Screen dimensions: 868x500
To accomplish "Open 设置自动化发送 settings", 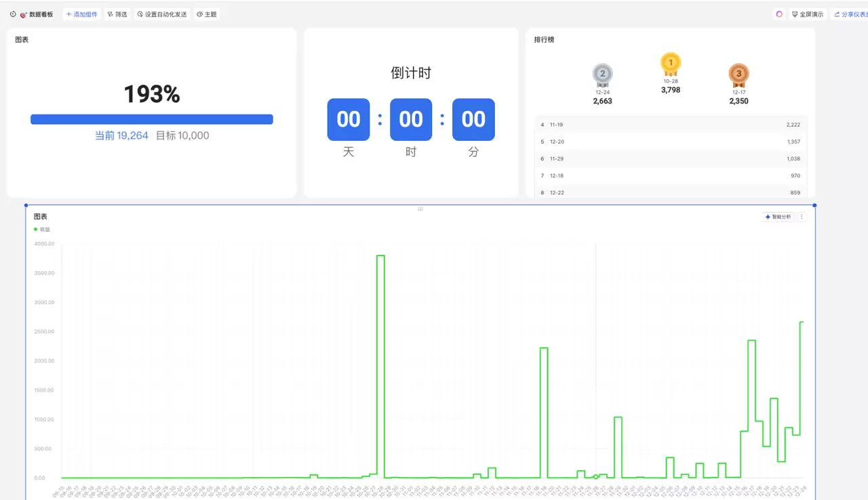I will coord(161,14).
